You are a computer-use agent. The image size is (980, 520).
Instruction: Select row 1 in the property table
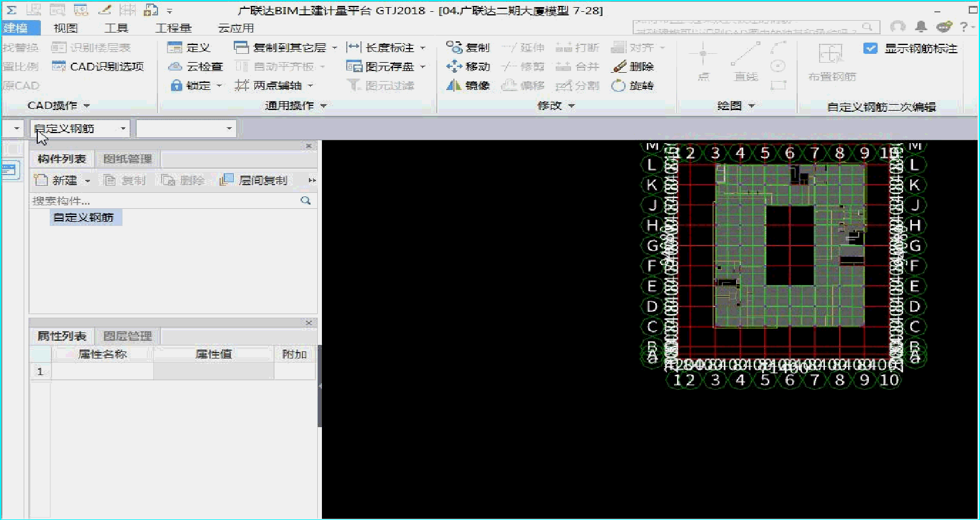tap(40, 372)
